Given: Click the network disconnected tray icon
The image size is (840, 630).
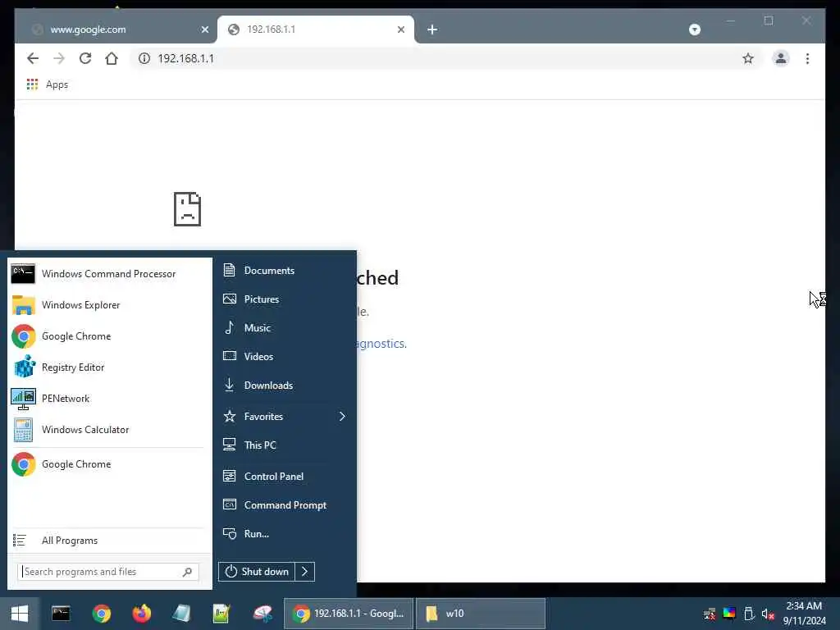Looking at the screenshot, I should [710, 614].
